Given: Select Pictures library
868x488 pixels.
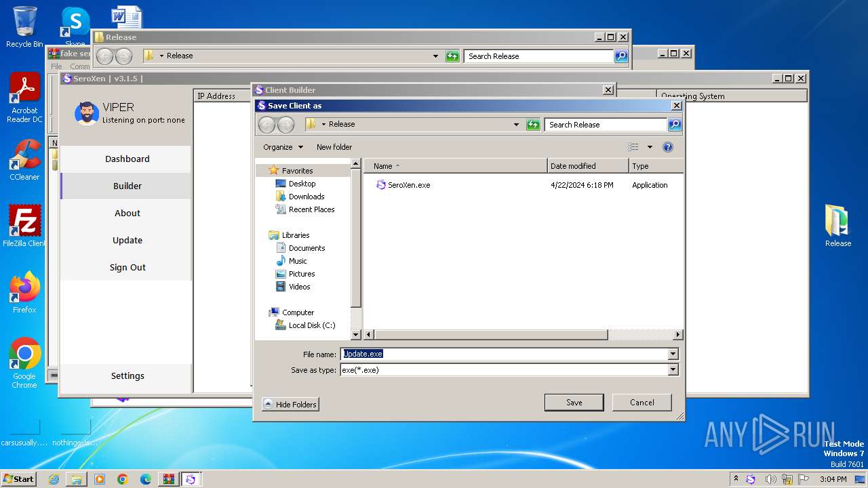Looking at the screenshot, I should [302, 274].
